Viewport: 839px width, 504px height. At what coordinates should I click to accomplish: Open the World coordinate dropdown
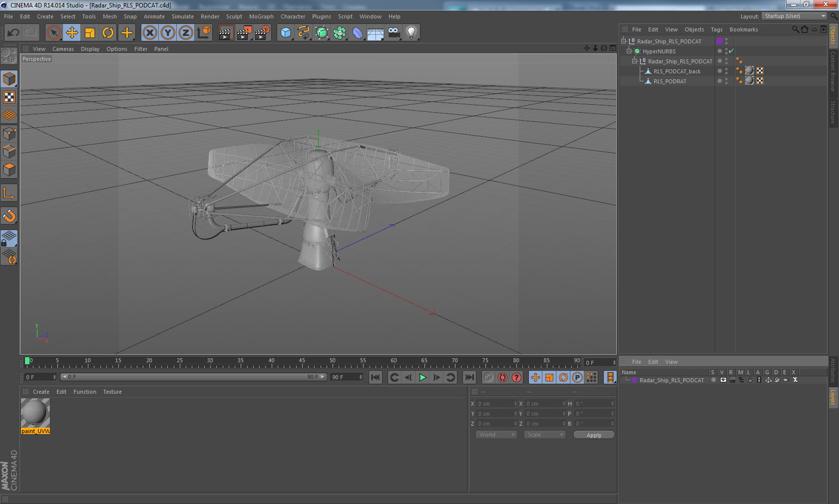click(496, 435)
